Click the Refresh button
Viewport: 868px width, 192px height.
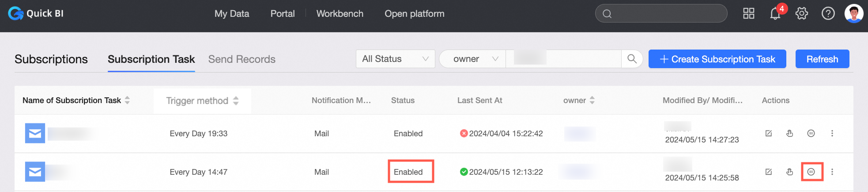click(823, 59)
